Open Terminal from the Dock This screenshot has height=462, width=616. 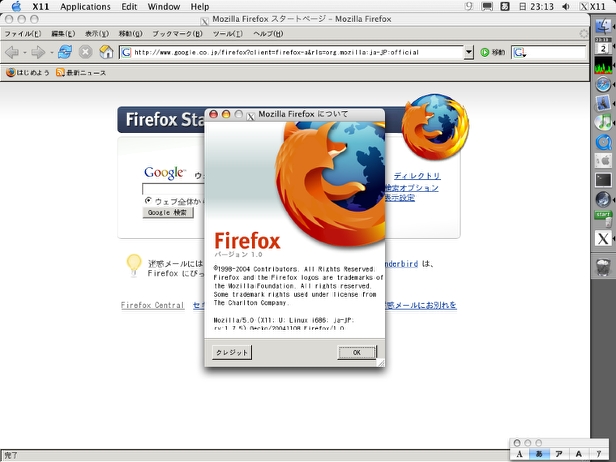click(603, 180)
